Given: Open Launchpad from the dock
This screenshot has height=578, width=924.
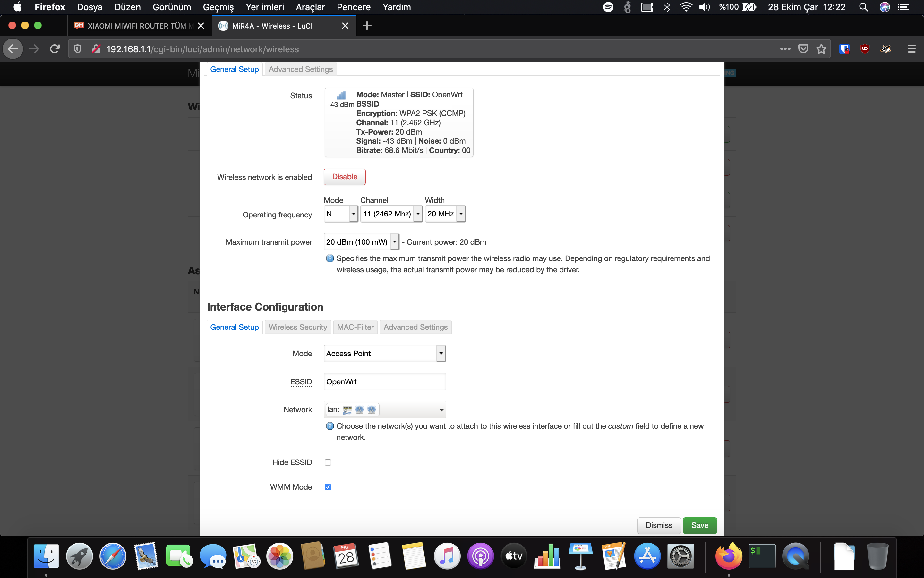Looking at the screenshot, I should pyautogui.click(x=80, y=556).
